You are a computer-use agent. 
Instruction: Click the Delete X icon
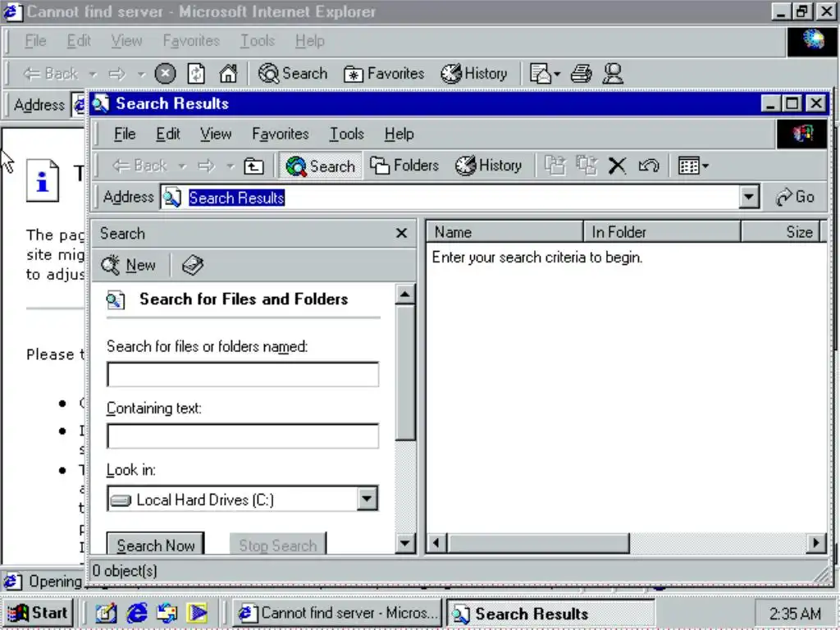click(x=617, y=166)
